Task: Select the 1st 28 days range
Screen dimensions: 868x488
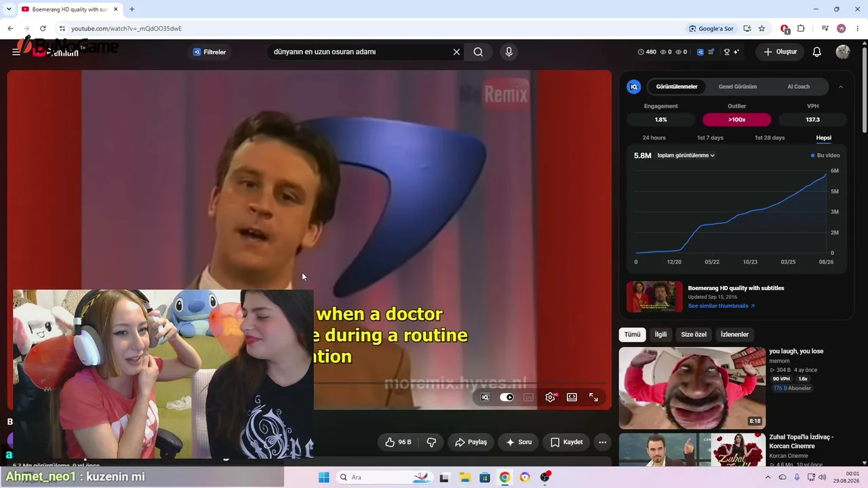Action: pyautogui.click(x=770, y=138)
